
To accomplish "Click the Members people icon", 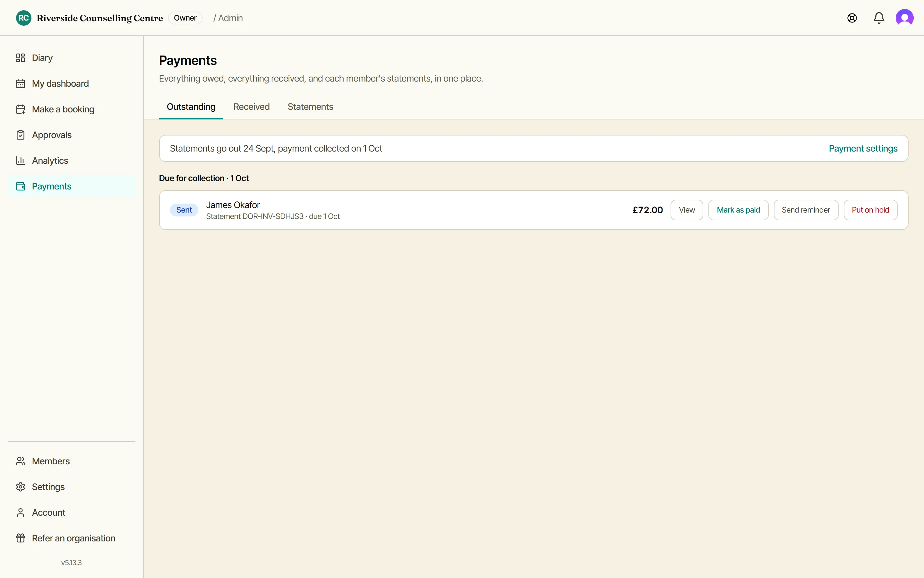I will [21, 461].
